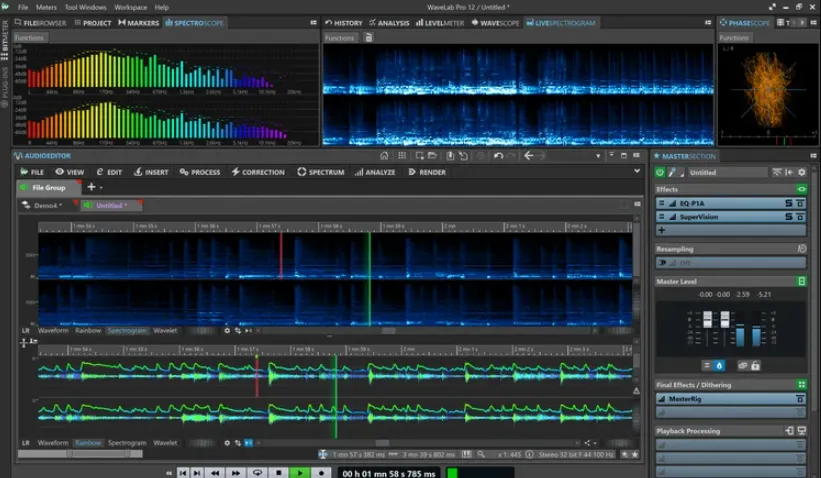821x478 pixels.
Task: Toggle the Master Level pane green button
Action: point(801,281)
